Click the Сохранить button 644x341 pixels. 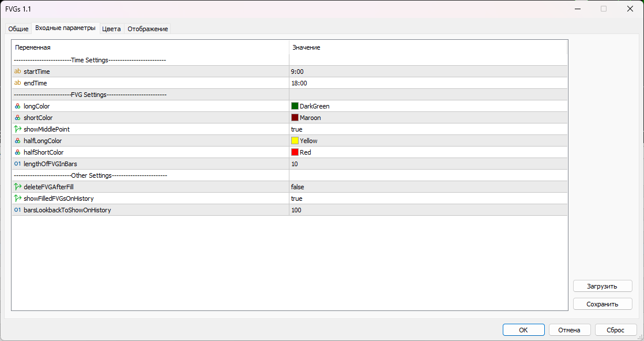point(602,303)
